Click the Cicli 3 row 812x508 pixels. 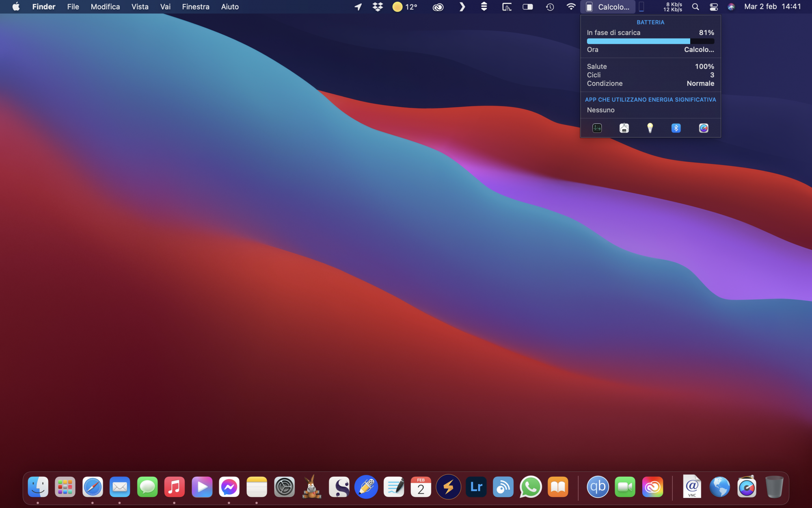(x=650, y=75)
